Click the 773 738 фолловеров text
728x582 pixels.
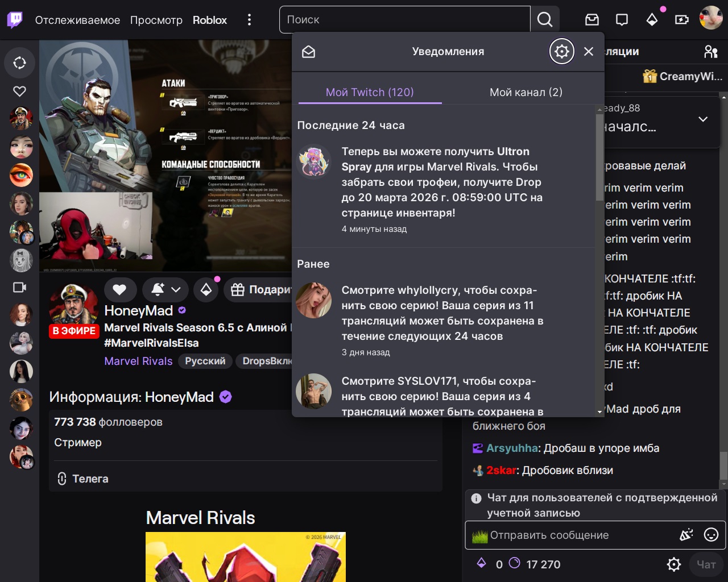[x=108, y=422]
